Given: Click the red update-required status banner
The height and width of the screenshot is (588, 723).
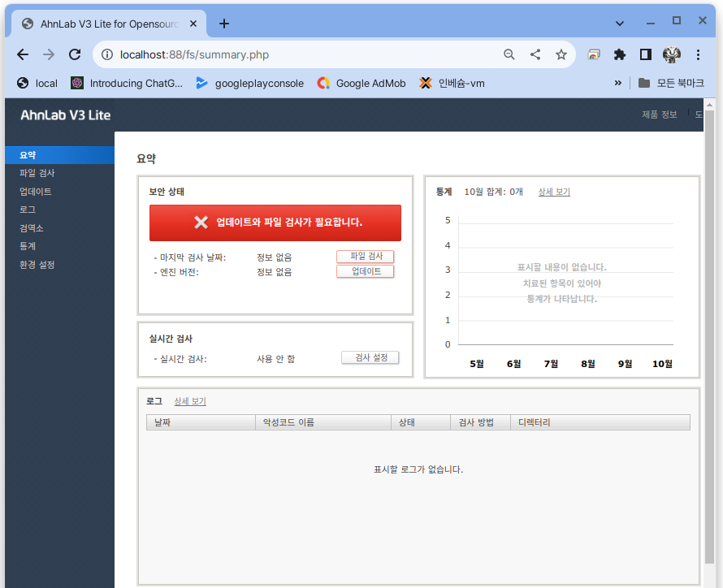Looking at the screenshot, I should point(275,223).
